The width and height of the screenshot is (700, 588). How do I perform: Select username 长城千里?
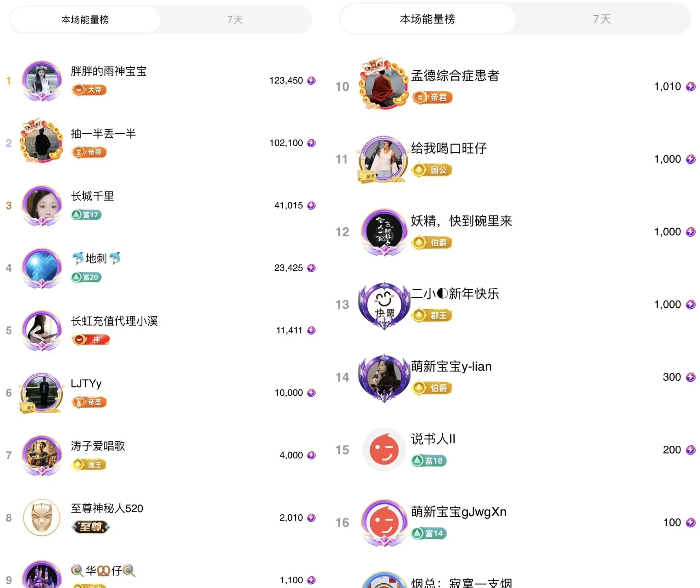pyautogui.click(x=92, y=196)
